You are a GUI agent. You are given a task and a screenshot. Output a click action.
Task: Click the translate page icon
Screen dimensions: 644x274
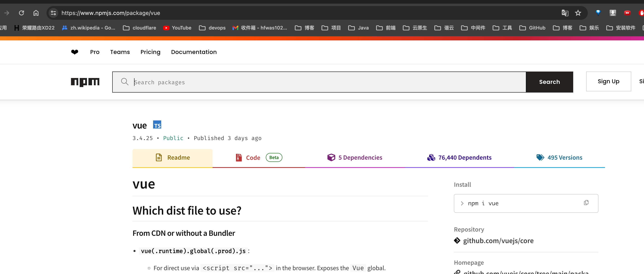(565, 13)
